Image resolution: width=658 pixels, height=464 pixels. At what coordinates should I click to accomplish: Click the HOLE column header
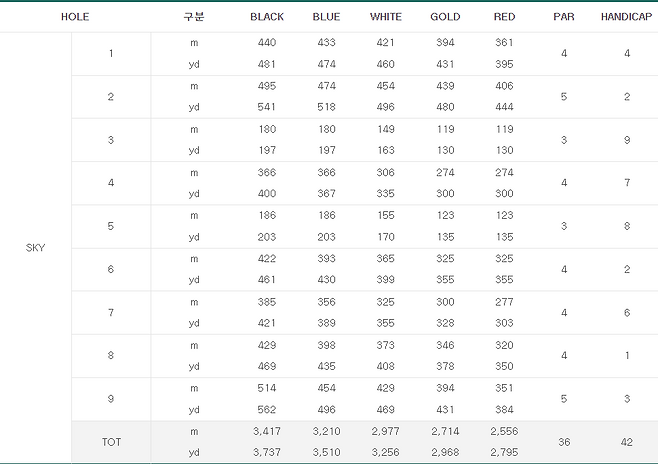click(x=75, y=17)
